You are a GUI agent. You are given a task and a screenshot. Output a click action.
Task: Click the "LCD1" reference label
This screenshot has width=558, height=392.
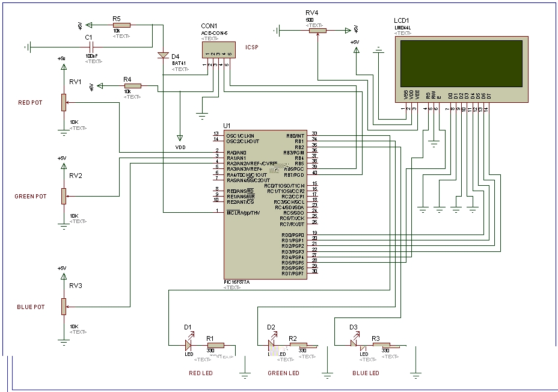click(x=402, y=20)
